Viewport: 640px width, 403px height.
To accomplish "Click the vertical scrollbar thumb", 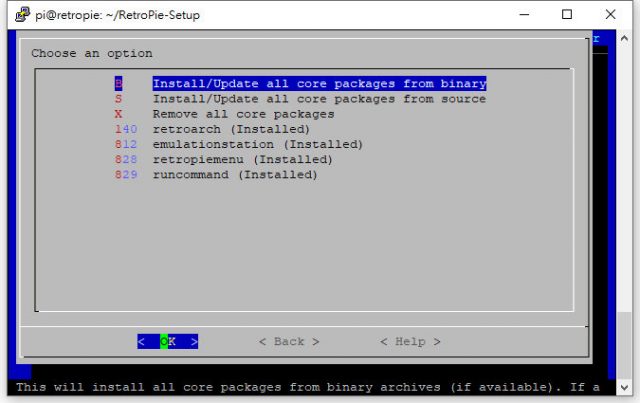I will [x=624, y=345].
